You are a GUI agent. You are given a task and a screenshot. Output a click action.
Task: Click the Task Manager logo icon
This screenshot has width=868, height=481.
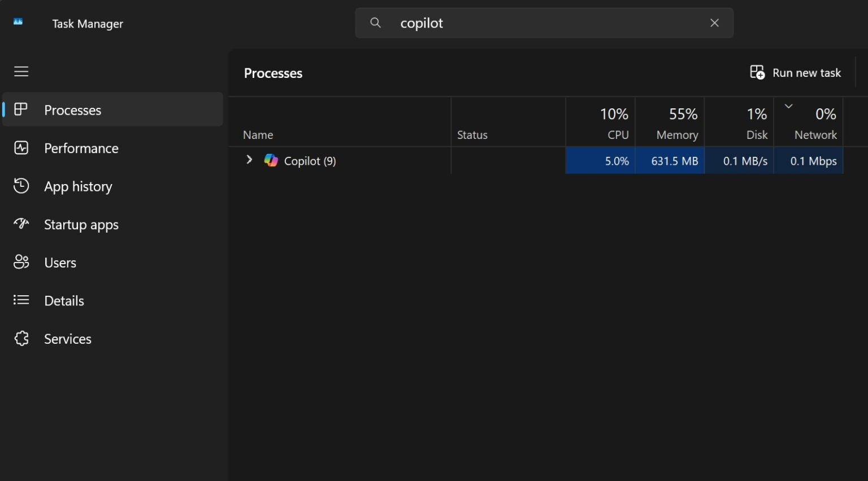pyautogui.click(x=18, y=21)
